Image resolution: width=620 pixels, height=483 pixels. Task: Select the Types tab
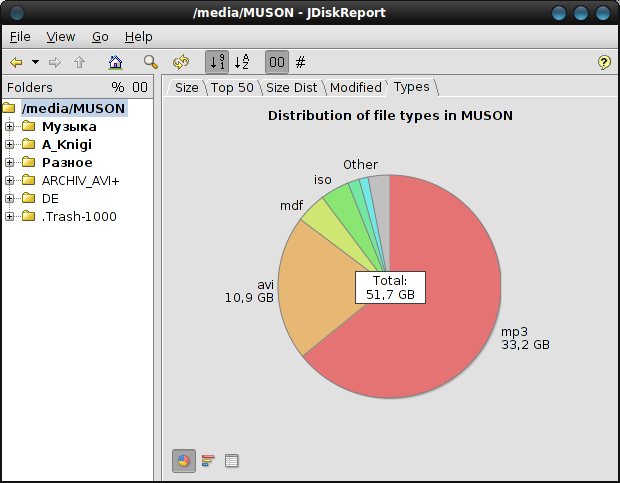pos(412,87)
